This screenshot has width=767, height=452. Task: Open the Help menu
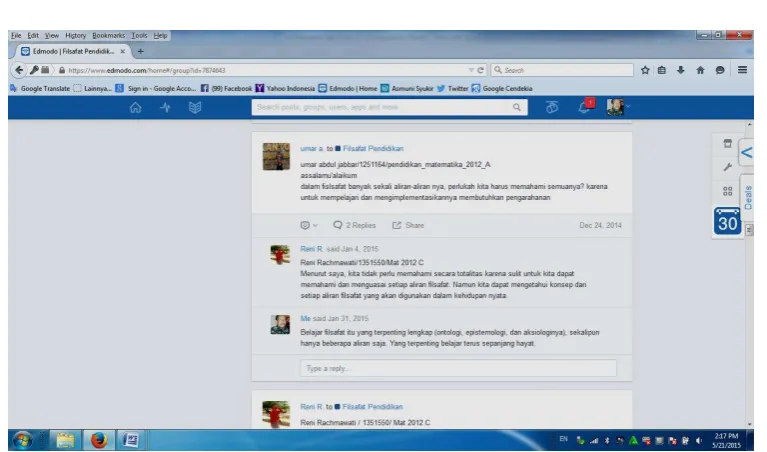(x=160, y=36)
